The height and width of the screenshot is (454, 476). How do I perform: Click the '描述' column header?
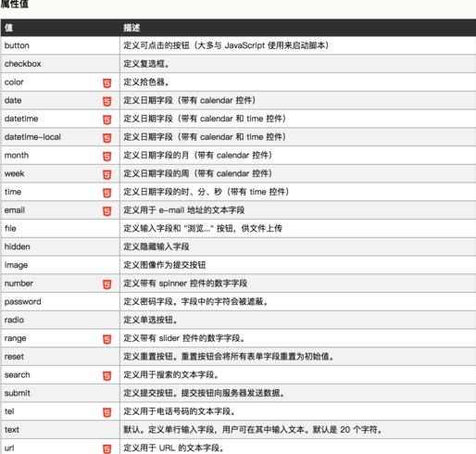click(x=298, y=28)
